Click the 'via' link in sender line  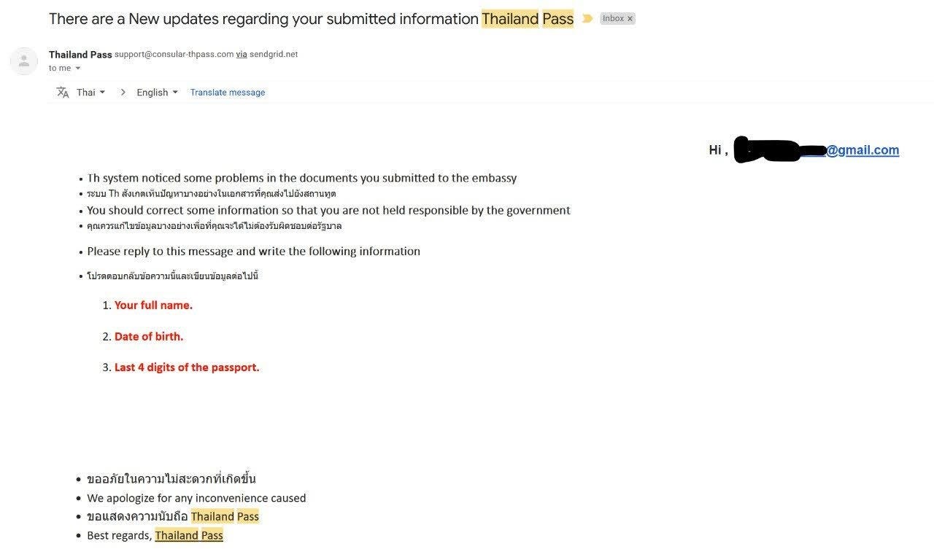click(242, 55)
